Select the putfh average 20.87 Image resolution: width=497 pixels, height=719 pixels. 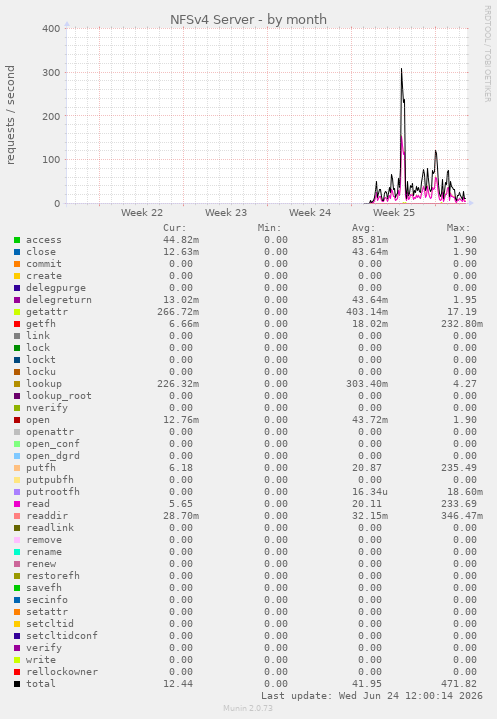(367, 468)
